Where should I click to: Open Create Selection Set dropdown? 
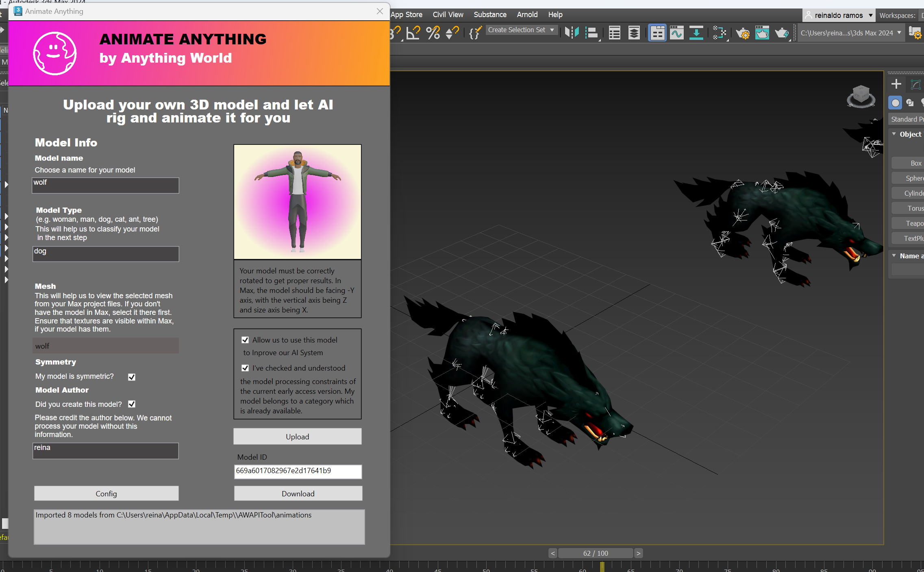pyautogui.click(x=552, y=30)
